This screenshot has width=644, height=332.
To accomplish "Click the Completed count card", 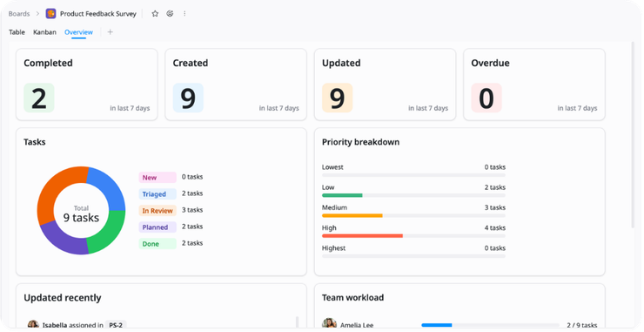I will tap(87, 85).
